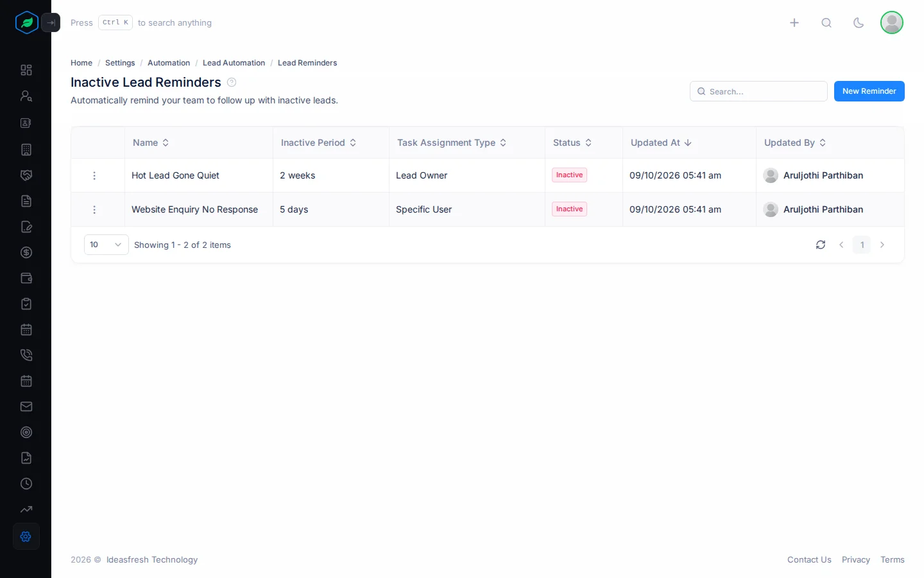Open the dollar coin sidebar icon
The image size is (924, 578).
pos(26,252)
